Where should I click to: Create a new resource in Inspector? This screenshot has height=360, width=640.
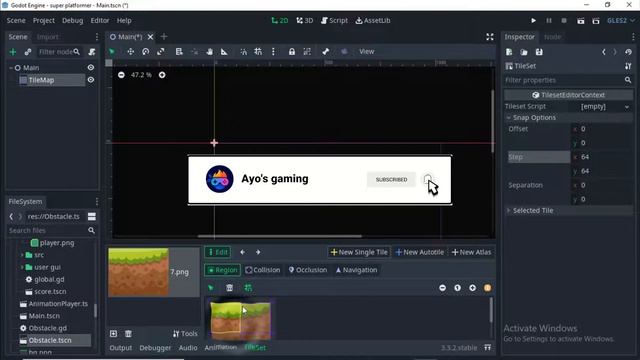509,52
